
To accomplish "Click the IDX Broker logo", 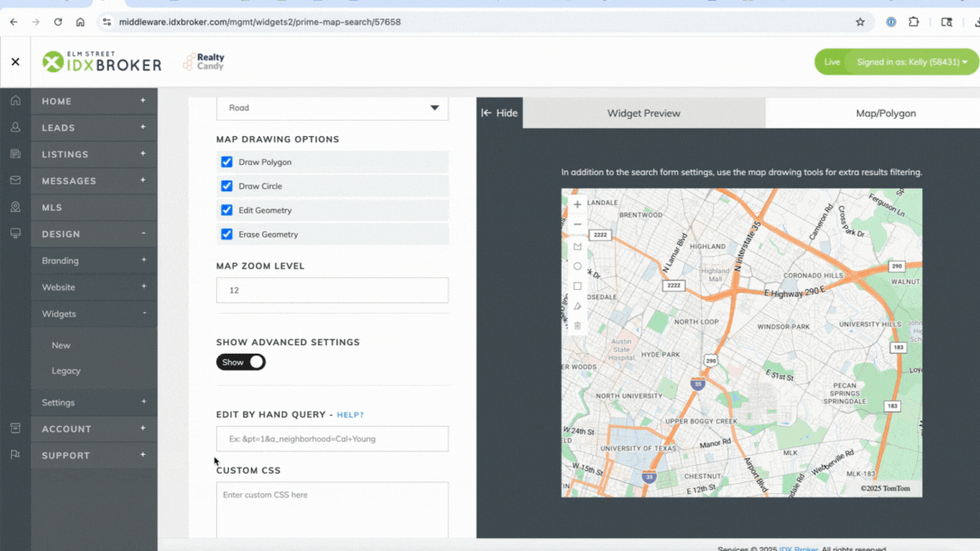I will 102,62.
